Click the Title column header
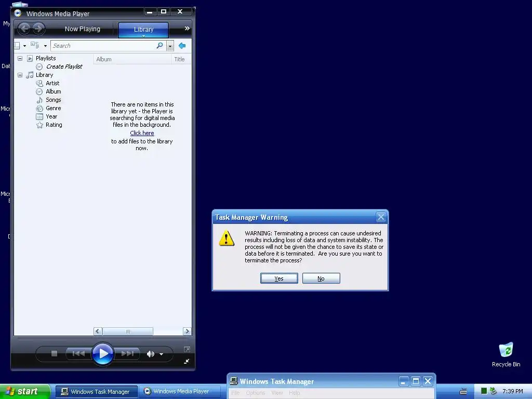 pos(181,59)
